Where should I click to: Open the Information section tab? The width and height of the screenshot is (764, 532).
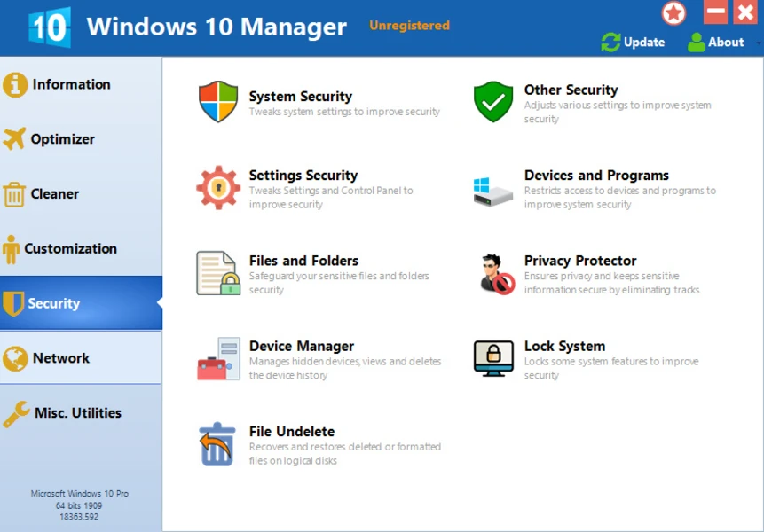[81, 85]
